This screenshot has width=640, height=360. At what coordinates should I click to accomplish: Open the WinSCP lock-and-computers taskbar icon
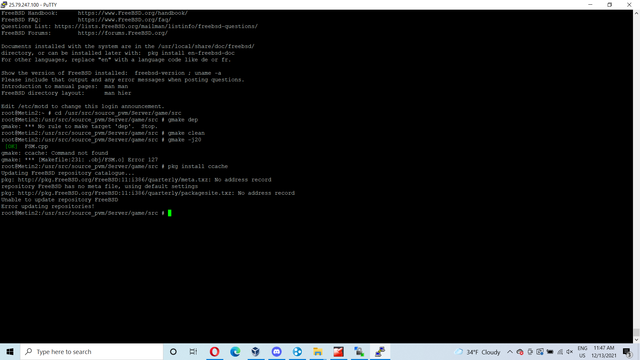359,351
